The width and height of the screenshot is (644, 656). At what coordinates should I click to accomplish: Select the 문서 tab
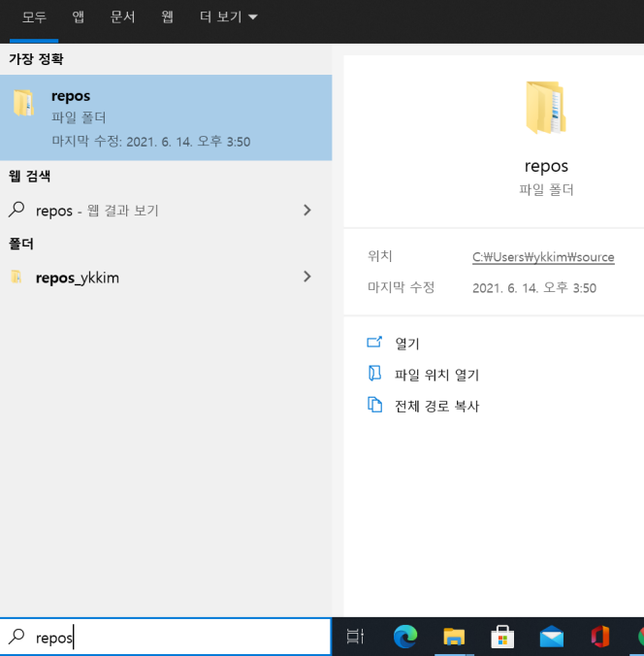122,17
